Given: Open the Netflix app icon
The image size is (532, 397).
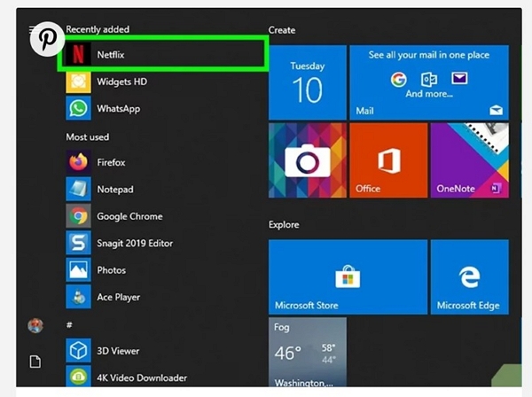Looking at the screenshot, I should click(x=78, y=54).
